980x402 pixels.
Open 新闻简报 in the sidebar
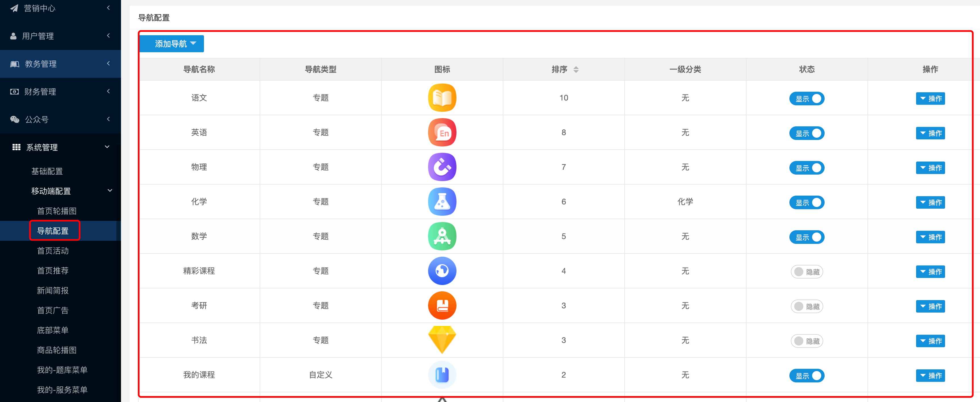click(x=53, y=290)
